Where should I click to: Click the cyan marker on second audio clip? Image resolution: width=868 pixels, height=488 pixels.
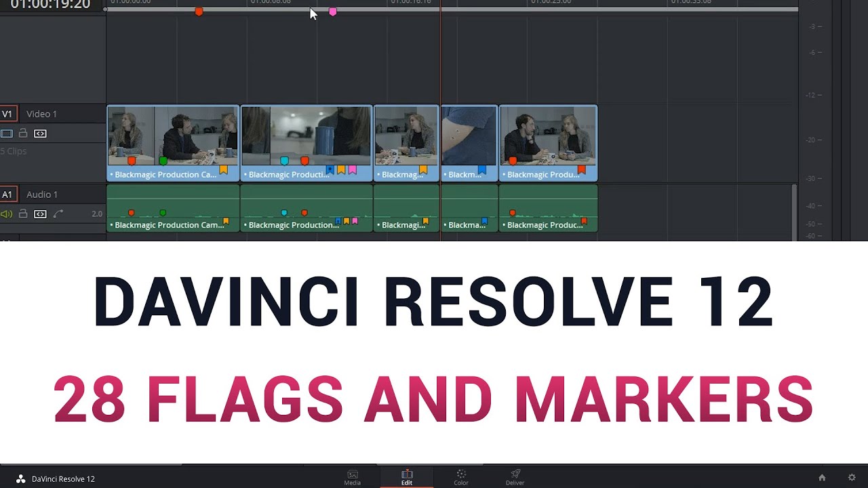(x=284, y=213)
